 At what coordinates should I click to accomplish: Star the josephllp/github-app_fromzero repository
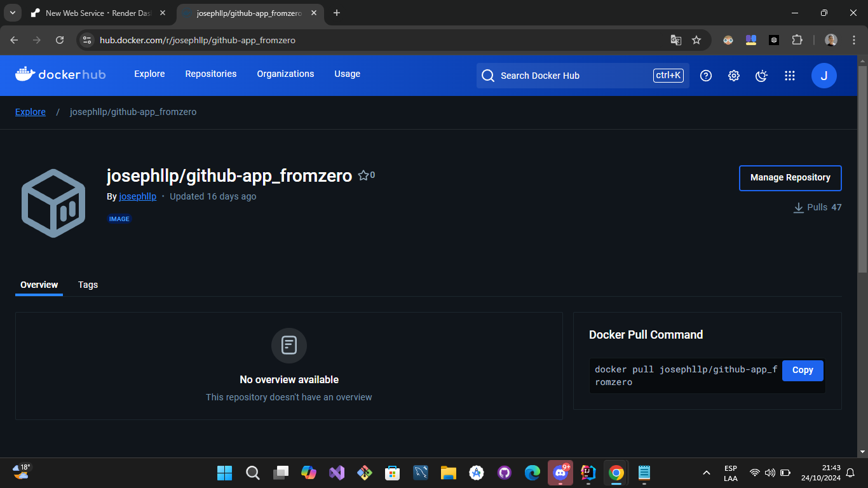[363, 175]
